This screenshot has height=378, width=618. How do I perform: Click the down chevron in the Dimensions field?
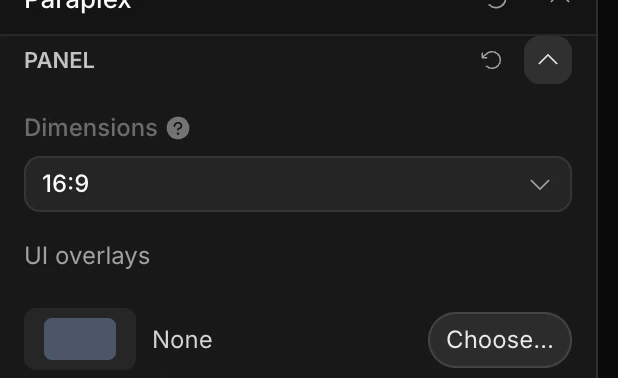[x=540, y=184]
